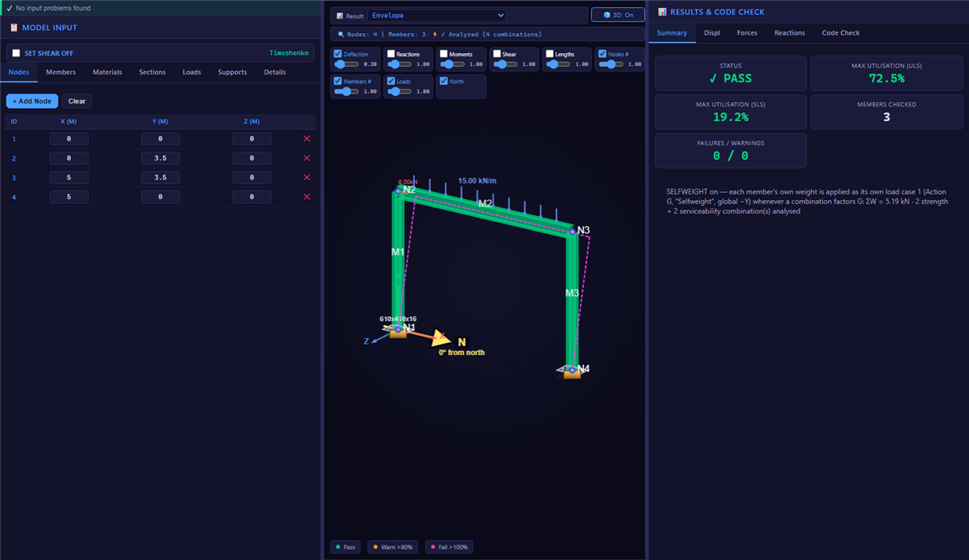Click the magnifier icon before Nodes: 4
969x560 pixels.
pos(342,35)
